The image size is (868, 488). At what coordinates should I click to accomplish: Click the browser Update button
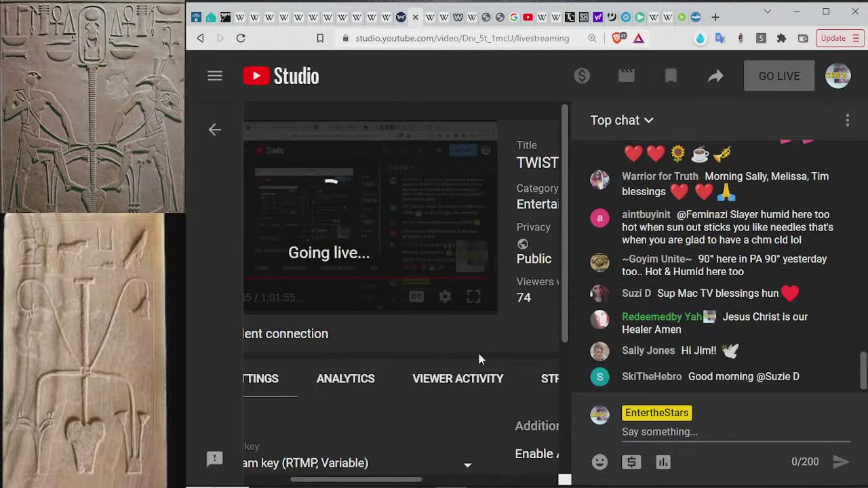click(x=838, y=38)
